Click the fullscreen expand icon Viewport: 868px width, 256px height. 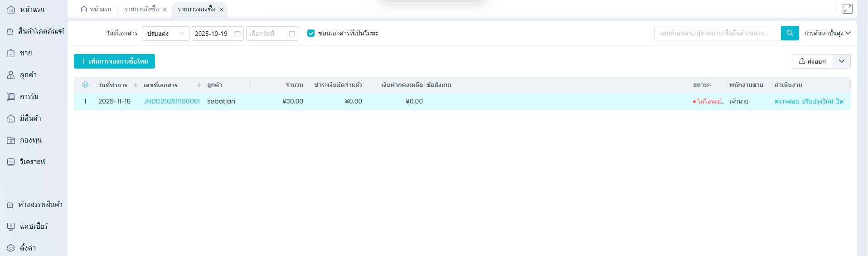coord(847,9)
